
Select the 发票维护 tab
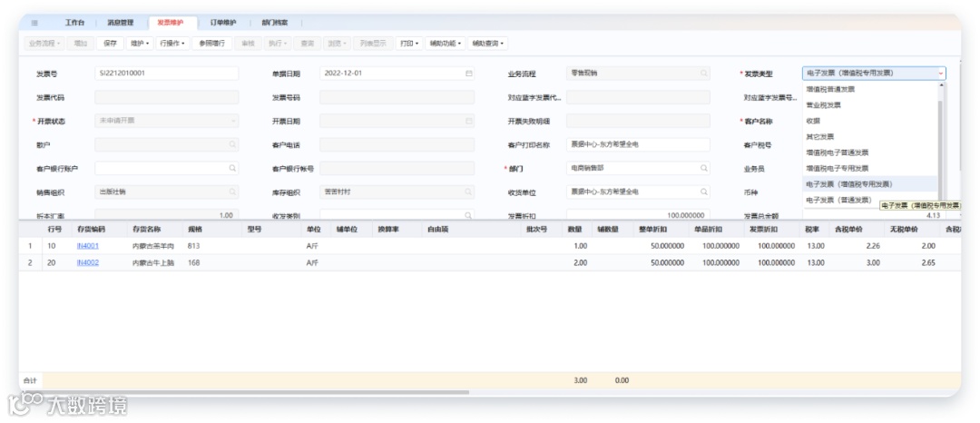tap(171, 23)
